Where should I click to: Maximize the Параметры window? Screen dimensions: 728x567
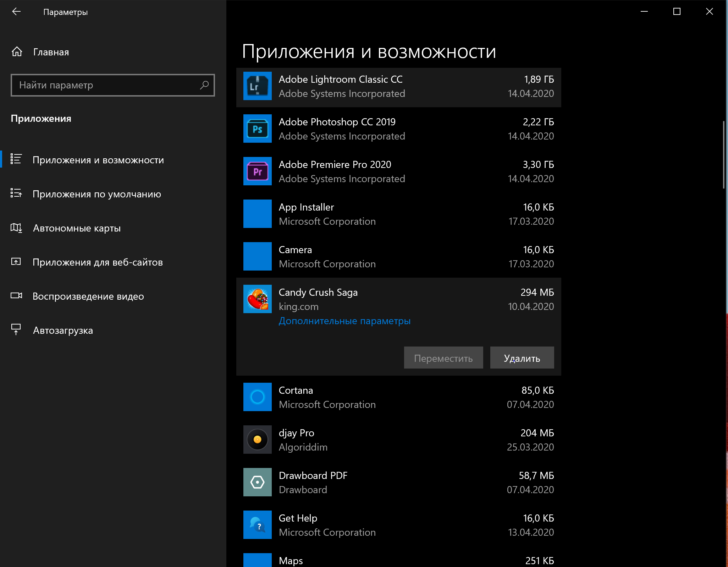[677, 12]
